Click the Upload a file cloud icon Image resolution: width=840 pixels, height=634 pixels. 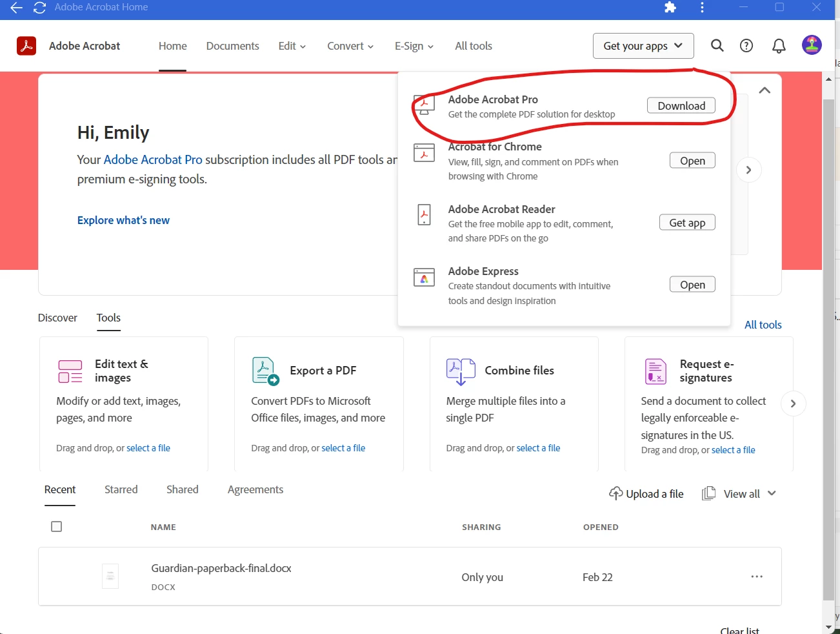tap(615, 493)
